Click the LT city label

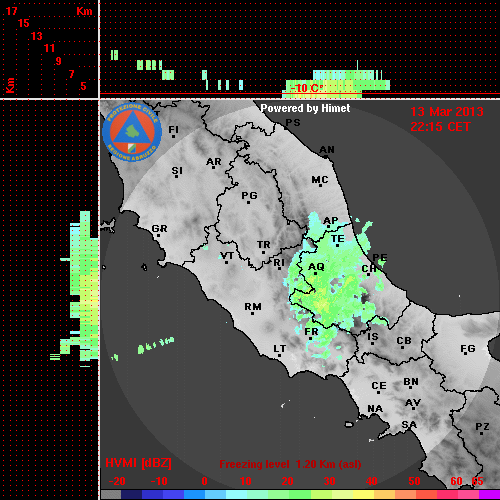click(x=280, y=349)
